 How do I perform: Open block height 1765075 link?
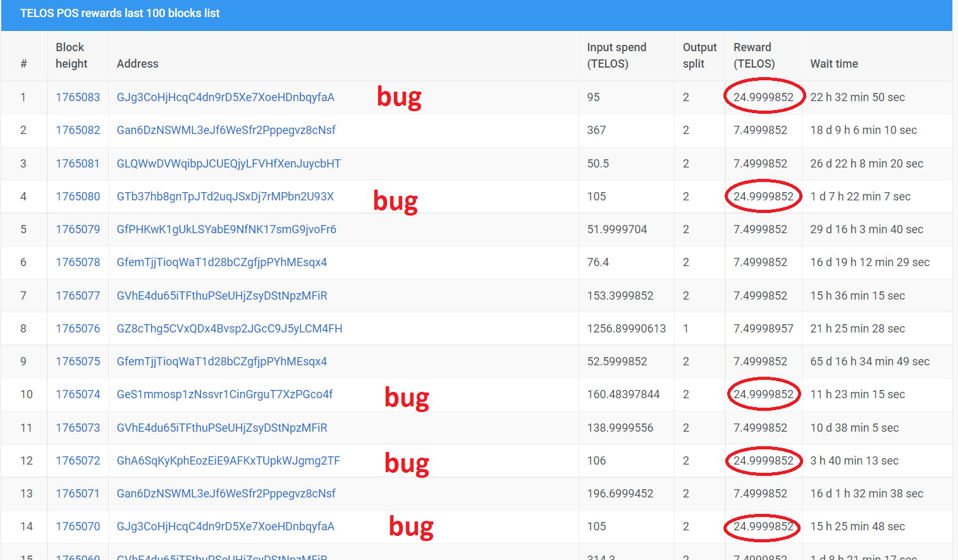(78, 362)
